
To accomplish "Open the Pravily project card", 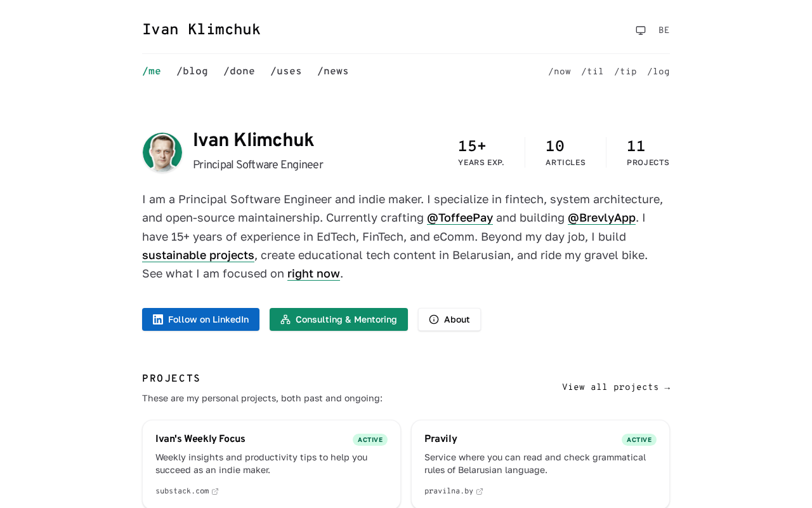I will [x=540, y=464].
